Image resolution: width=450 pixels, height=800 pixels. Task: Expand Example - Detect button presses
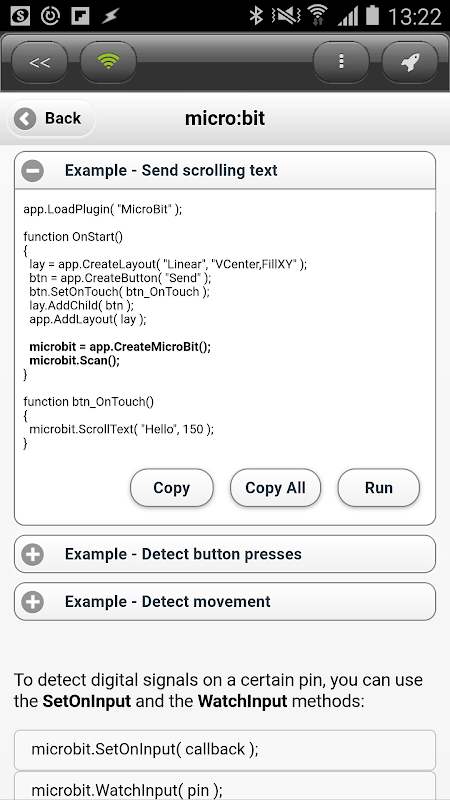pyautogui.click(x=225, y=555)
